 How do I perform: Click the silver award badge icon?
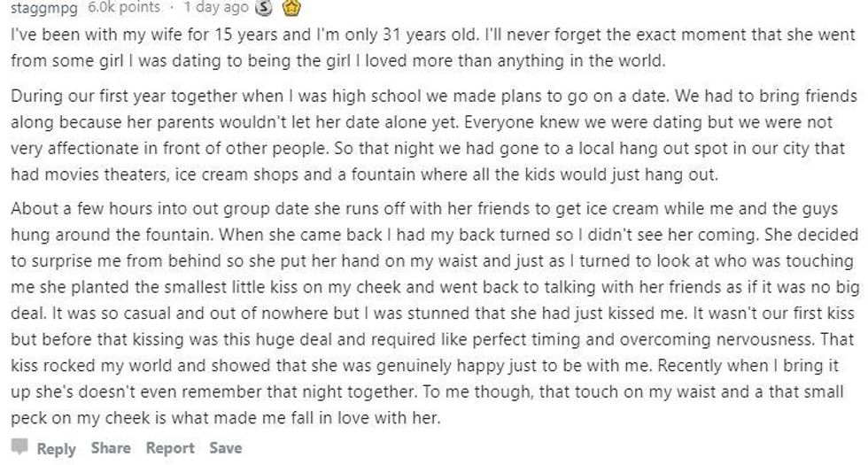pos(263,8)
